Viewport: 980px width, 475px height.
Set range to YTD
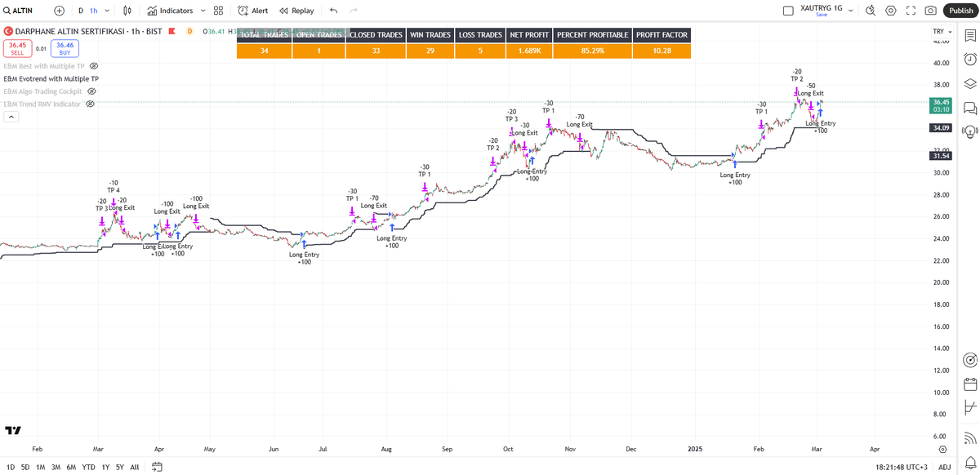tap(88, 467)
